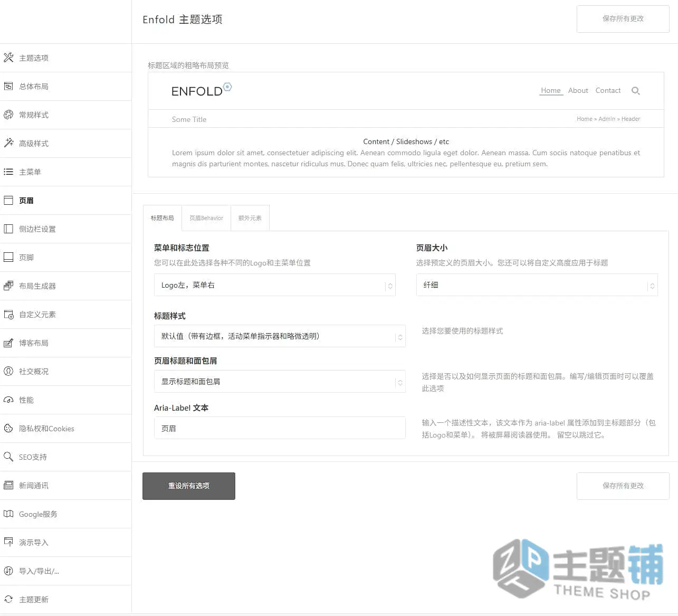Click Home link in header preview
678x616 pixels.
551,90
